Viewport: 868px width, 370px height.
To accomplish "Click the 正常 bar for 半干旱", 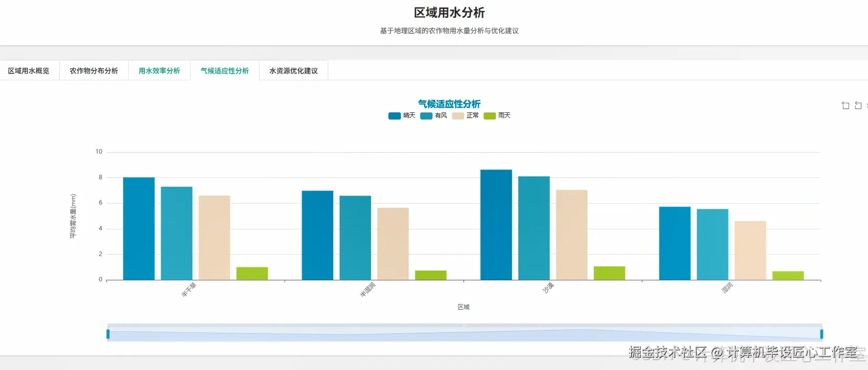I will click(x=214, y=238).
